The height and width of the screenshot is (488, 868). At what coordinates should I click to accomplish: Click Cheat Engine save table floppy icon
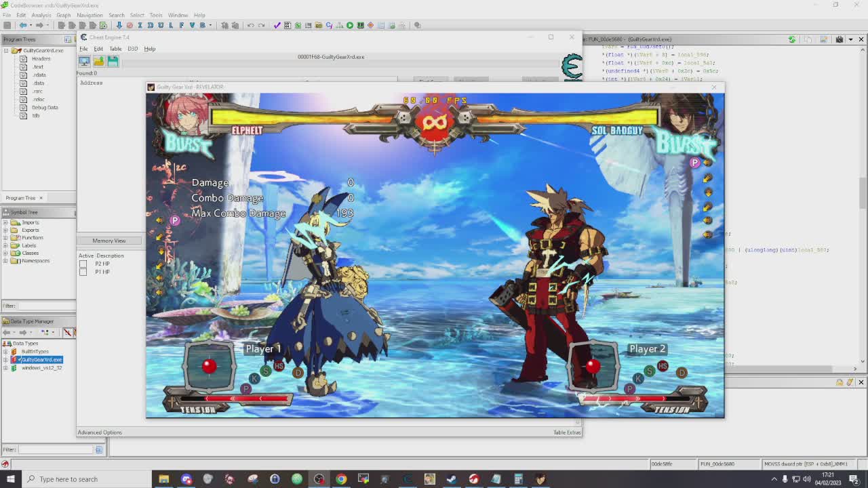113,61
